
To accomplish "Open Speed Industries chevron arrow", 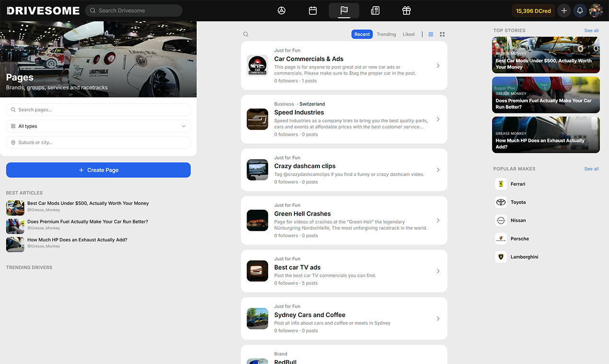I will coord(438,119).
